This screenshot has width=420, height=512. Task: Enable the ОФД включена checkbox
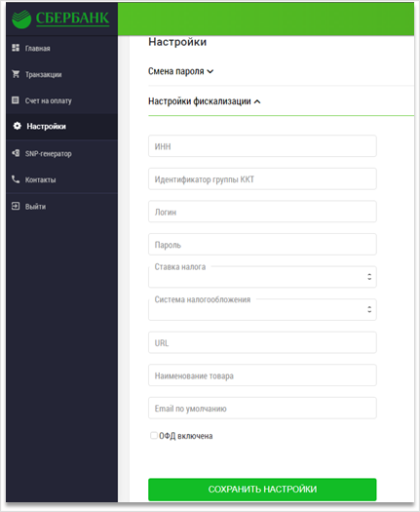click(x=153, y=435)
